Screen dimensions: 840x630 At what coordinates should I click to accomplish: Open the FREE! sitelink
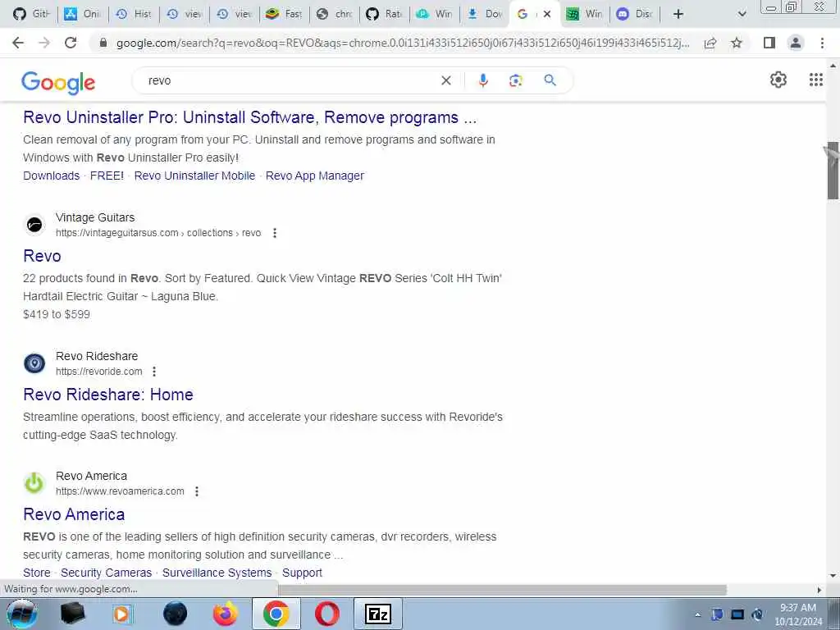coord(107,176)
